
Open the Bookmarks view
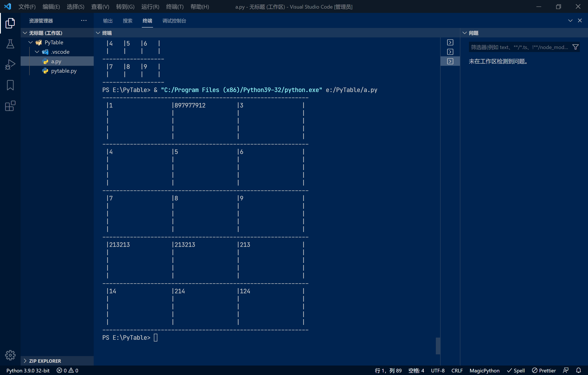point(10,85)
